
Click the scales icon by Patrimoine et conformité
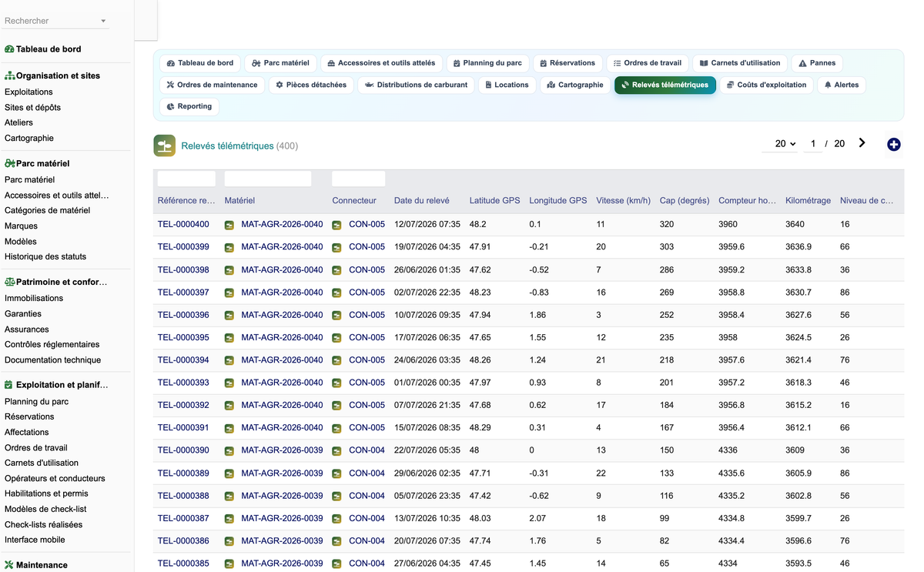tap(10, 282)
